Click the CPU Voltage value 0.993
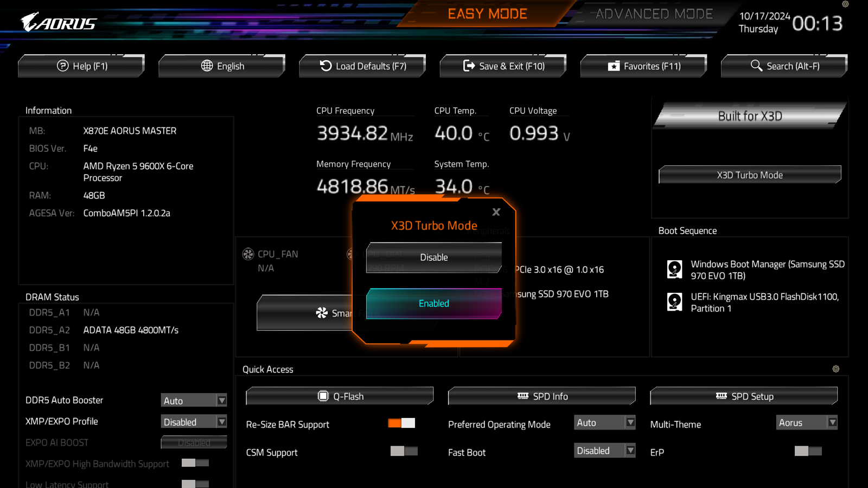Screen dimensions: 868x488 [x=534, y=133]
